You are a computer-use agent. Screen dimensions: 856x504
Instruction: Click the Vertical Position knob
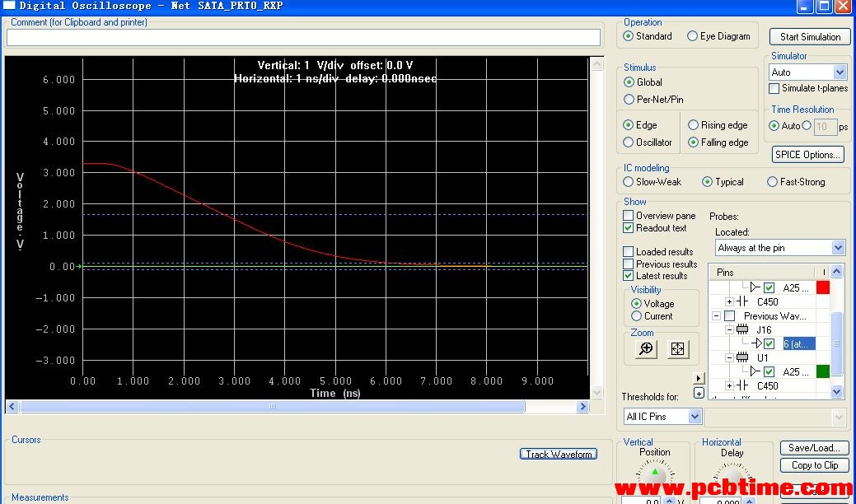[x=655, y=478]
